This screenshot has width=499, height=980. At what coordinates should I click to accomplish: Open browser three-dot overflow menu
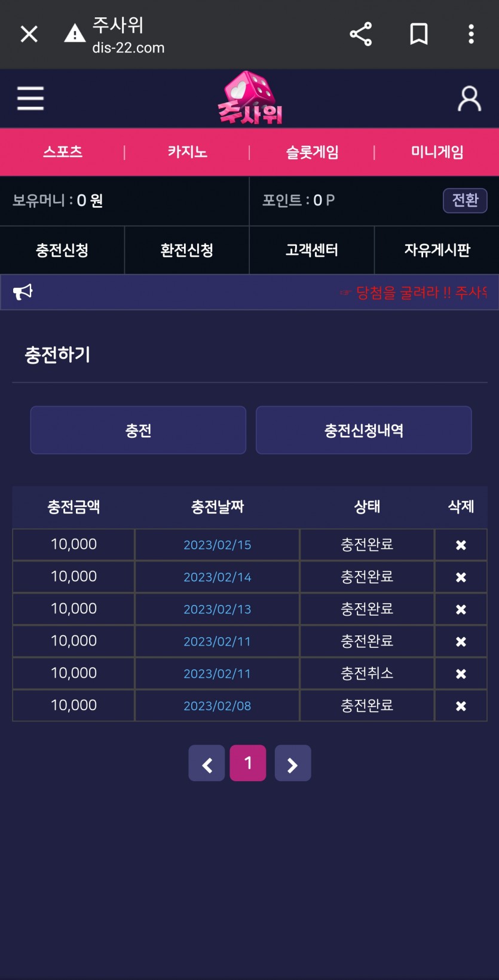[471, 34]
